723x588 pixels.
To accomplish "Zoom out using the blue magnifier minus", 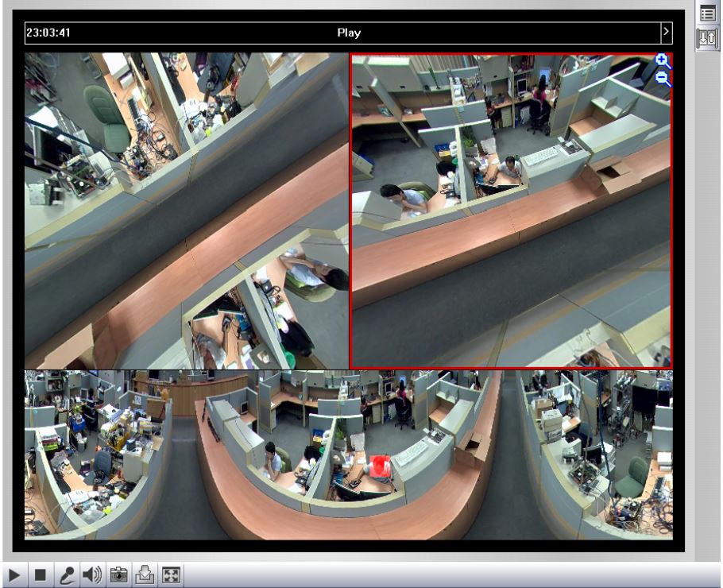I will tap(663, 78).
